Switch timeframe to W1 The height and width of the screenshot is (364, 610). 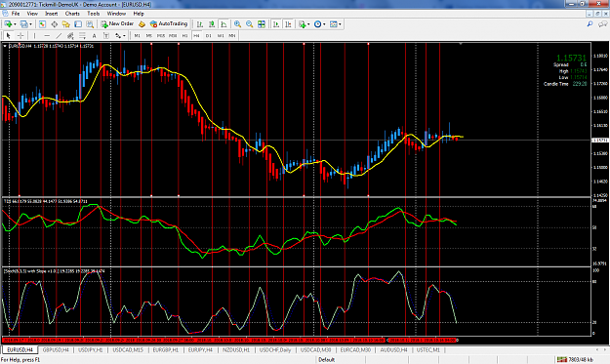coord(221,35)
